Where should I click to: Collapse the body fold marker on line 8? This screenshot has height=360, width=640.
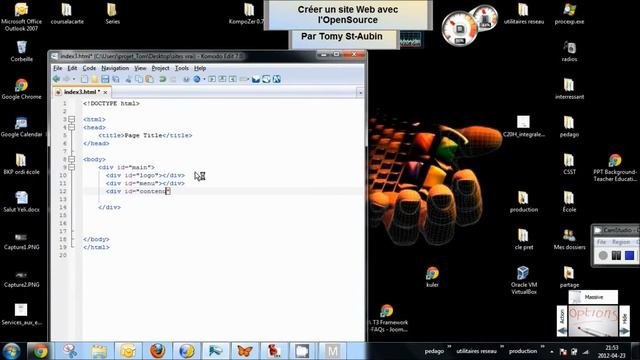point(71,159)
